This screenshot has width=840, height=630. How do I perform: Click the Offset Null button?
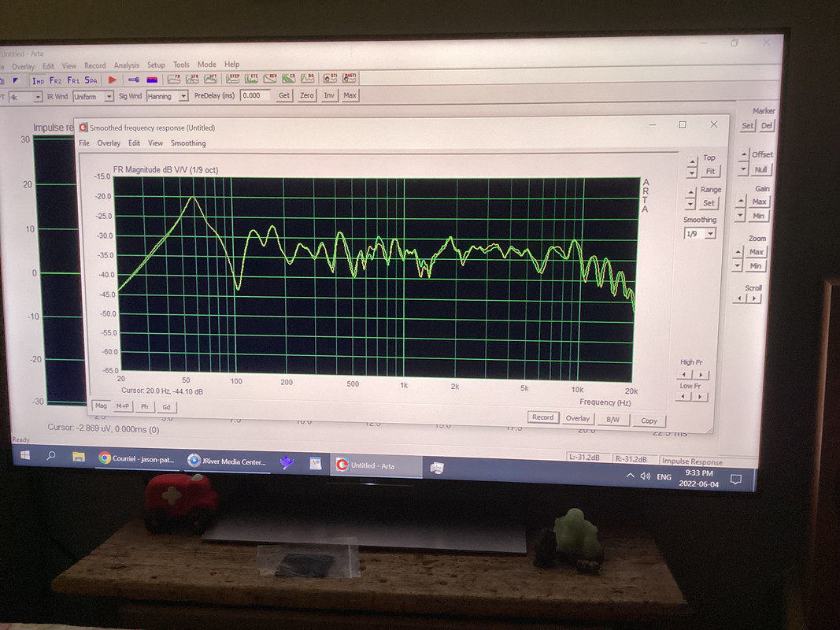pos(760,170)
